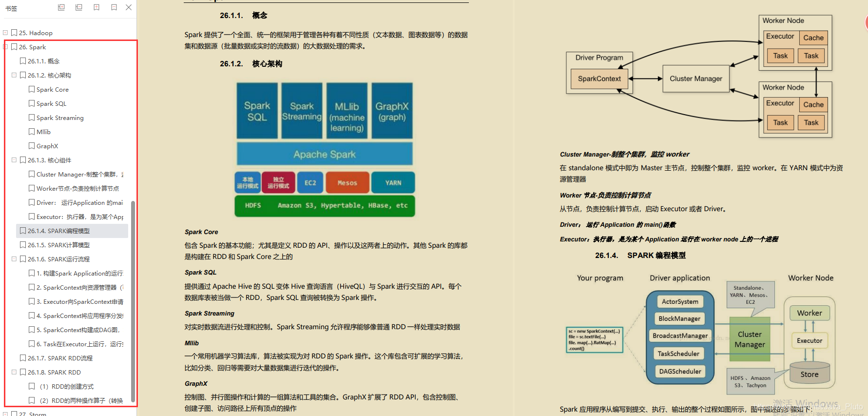868x416 pixels.
Task: Go to 2. SparkContext向资源管理器 bookmark
Action: point(80,287)
